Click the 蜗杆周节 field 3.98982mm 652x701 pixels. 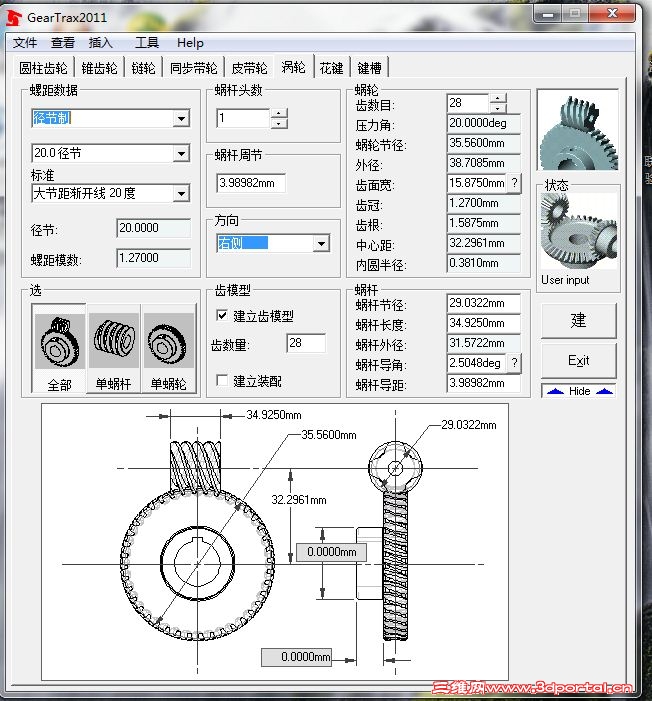pyautogui.click(x=251, y=183)
